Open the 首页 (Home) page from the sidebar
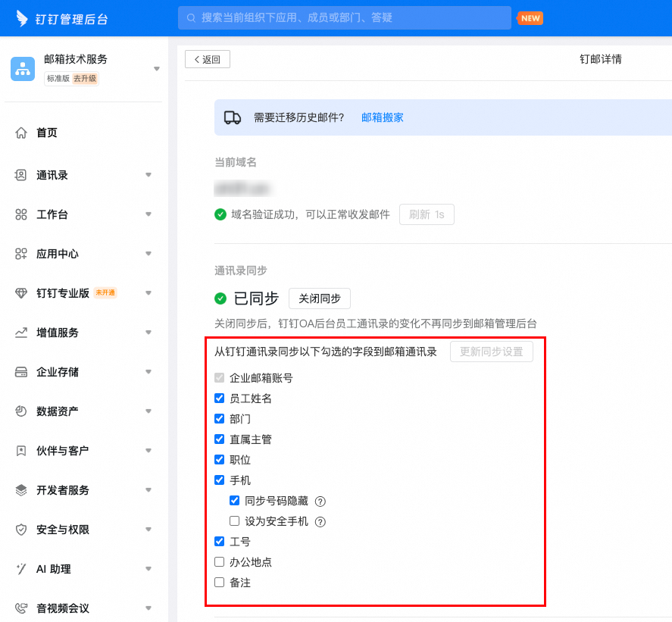Screen dimensions: 672x622 45,133
